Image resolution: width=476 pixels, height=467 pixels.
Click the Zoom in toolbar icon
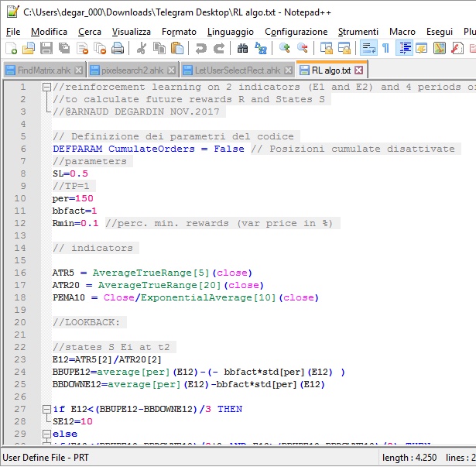coord(285,48)
